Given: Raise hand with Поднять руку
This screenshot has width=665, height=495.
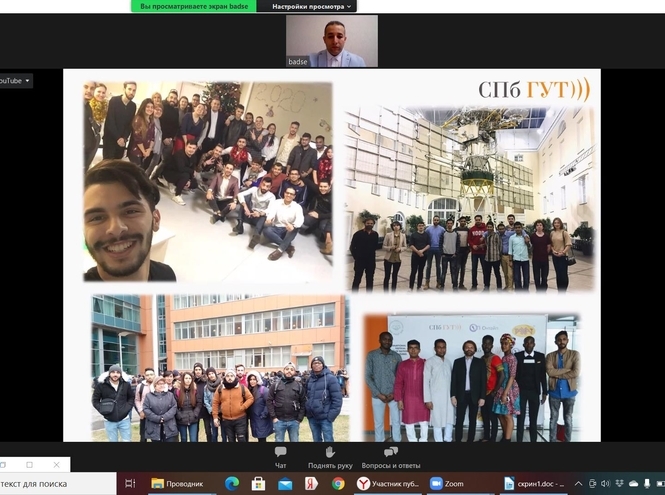Looking at the screenshot, I should 330,457.
